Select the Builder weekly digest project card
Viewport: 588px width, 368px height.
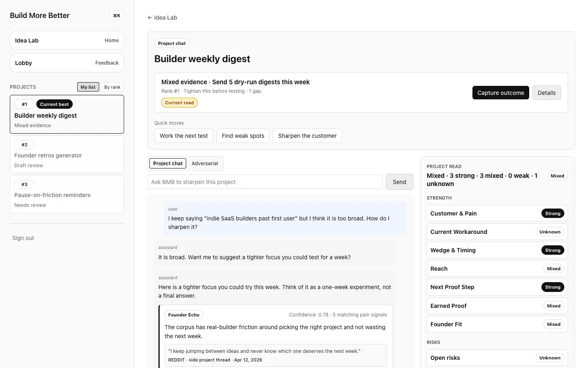pos(67,114)
